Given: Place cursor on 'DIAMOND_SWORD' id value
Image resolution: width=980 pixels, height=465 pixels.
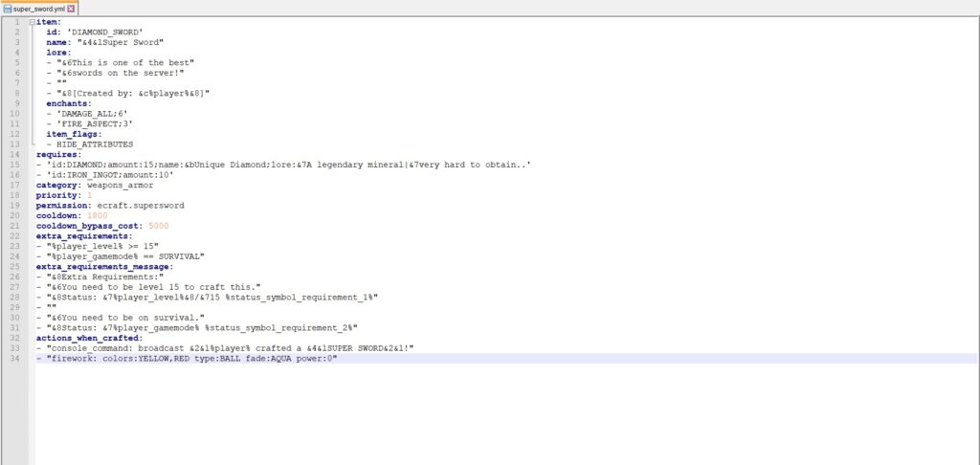Looking at the screenshot, I should coord(109,32).
